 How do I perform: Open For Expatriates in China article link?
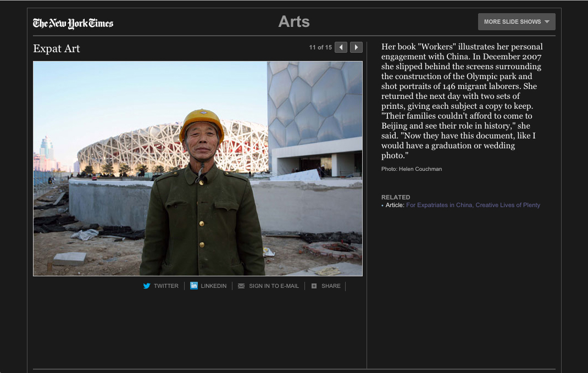pos(473,205)
